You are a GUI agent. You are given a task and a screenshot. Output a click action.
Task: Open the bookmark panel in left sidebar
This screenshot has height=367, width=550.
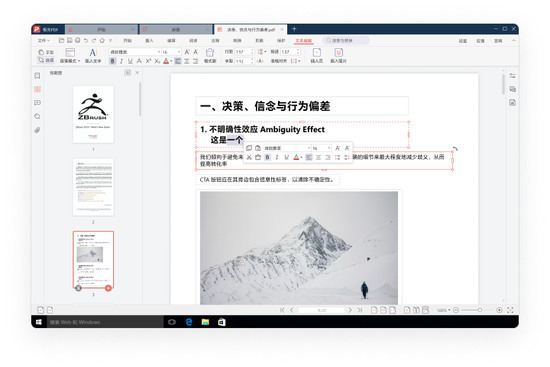[38, 75]
